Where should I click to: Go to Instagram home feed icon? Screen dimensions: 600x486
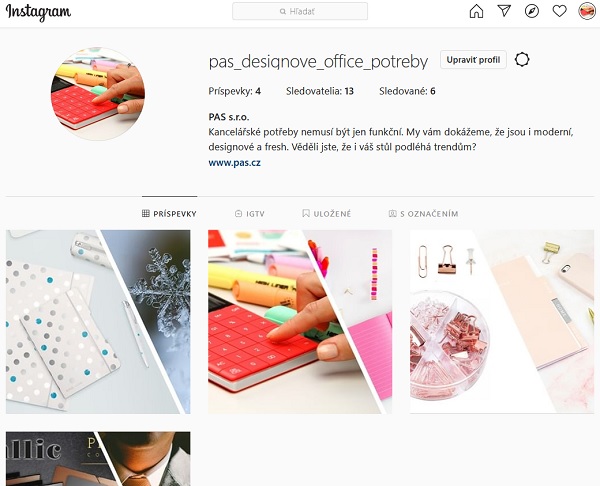click(476, 11)
